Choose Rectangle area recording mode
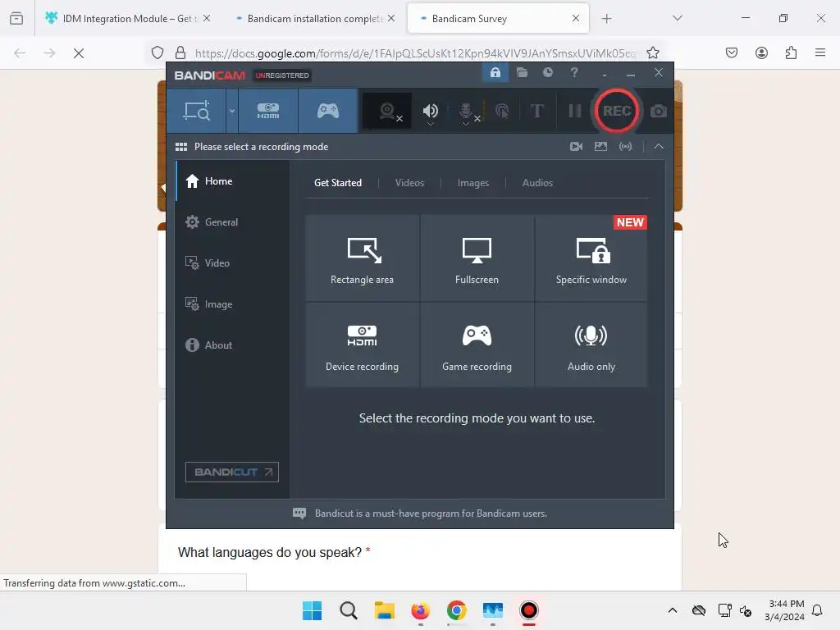The image size is (840, 630). [362, 258]
